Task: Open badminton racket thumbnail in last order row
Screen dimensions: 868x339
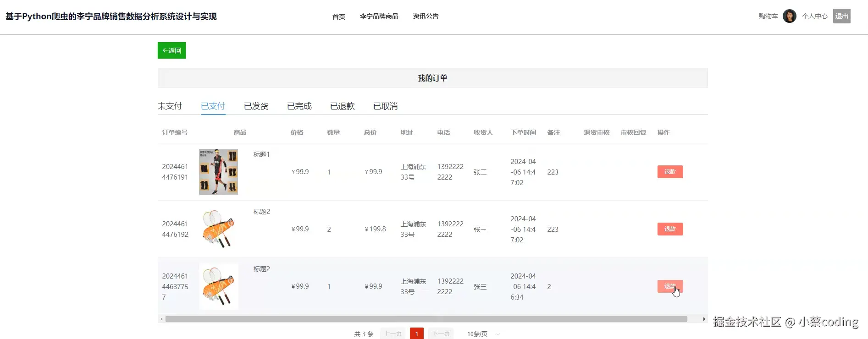Action: [218, 286]
